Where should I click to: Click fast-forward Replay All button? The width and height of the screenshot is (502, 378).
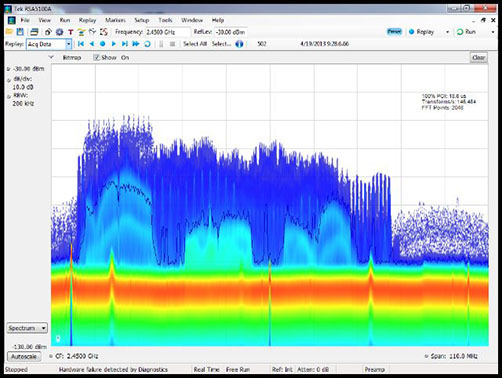(136, 44)
